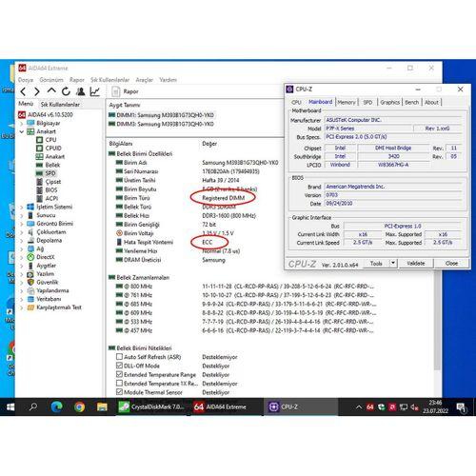
Task: Switch to CPU-Z Bench tab
Action: (x=411, y=103)
